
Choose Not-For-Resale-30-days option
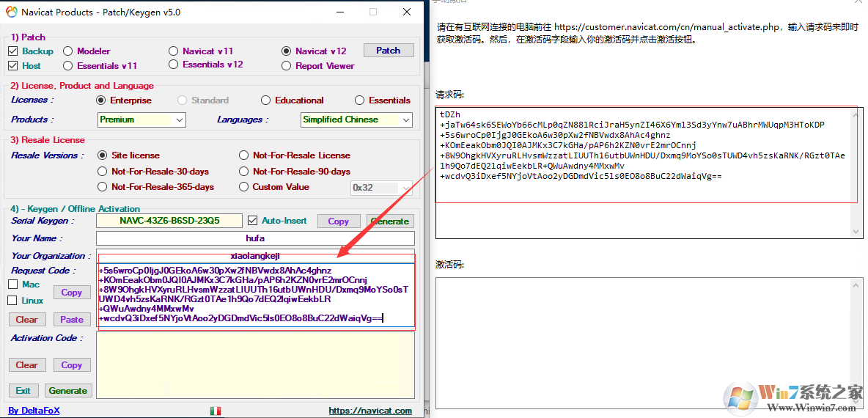[x=102, y=171]
